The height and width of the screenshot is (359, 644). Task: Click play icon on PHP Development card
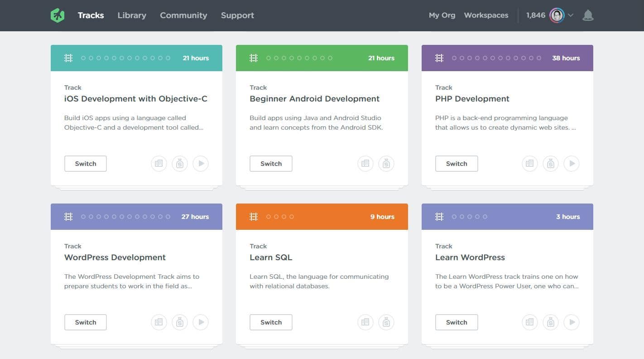572,164
